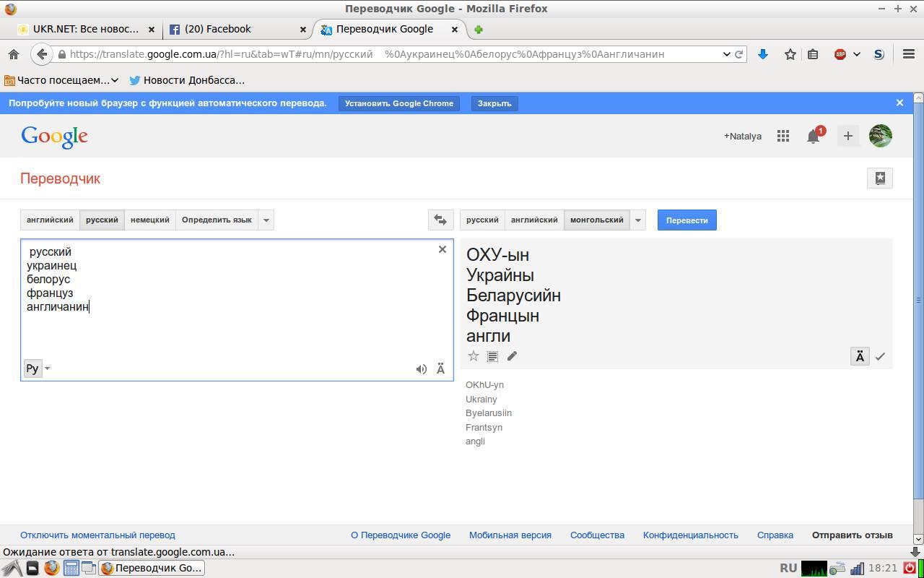Image resolution: width=924 pixels, height=578 pixels.
Task: Clear the source text with the X
Action: tap(443, 249)
